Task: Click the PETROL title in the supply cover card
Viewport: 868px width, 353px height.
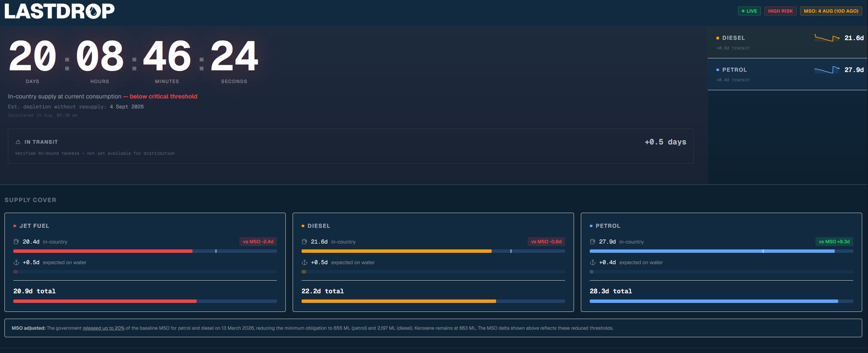Action: pyautogui.click(x=608, y=226)
